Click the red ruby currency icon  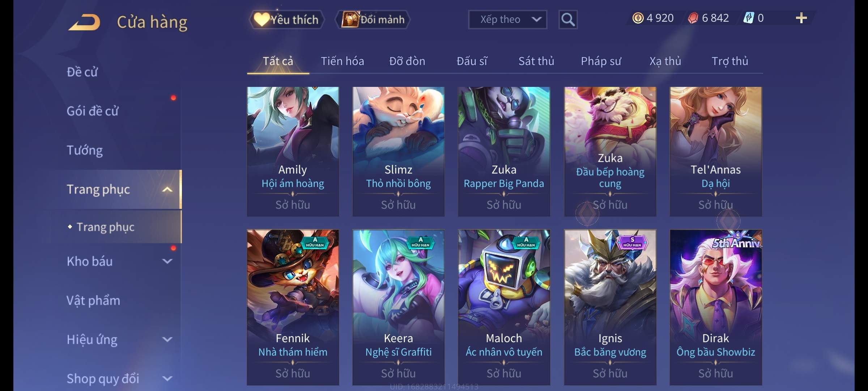pos(693,18)
